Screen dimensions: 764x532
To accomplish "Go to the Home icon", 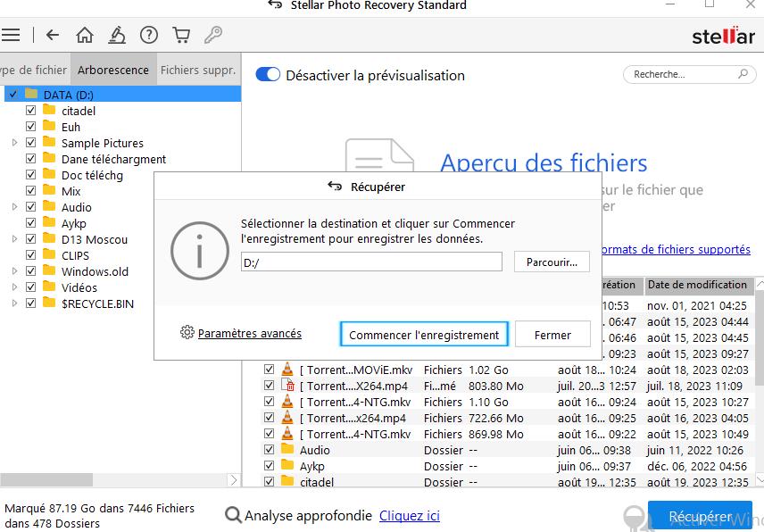I will click(x=85, y=36).
